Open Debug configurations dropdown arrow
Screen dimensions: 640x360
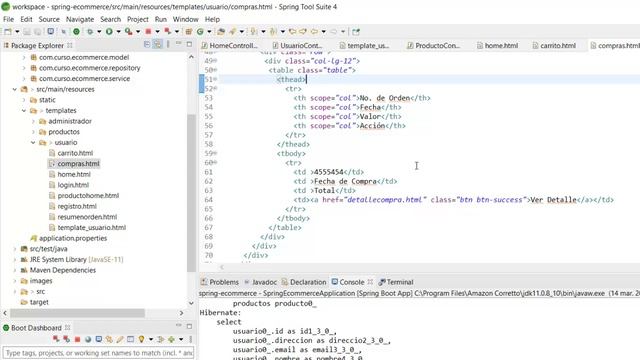point(99,31)
